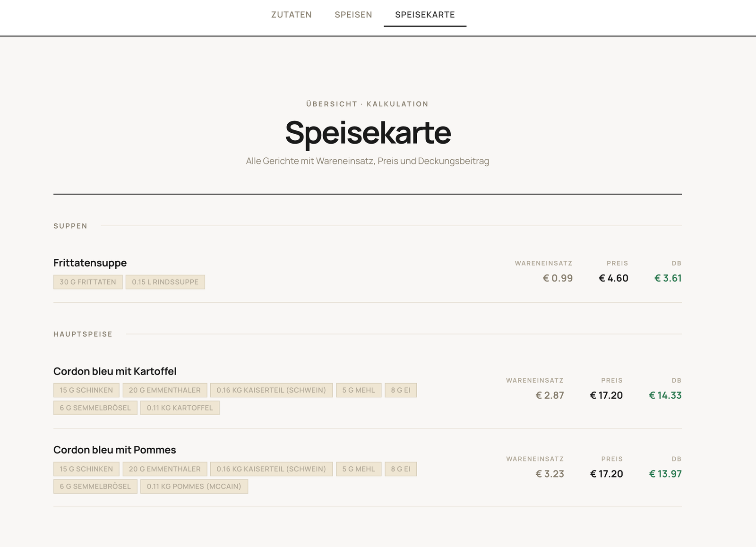Click 20 G Emmenthaler tag in Pommes dish
Image resolution: width=756 pixels, height=547 pixels.
click(x=165, y=469)
